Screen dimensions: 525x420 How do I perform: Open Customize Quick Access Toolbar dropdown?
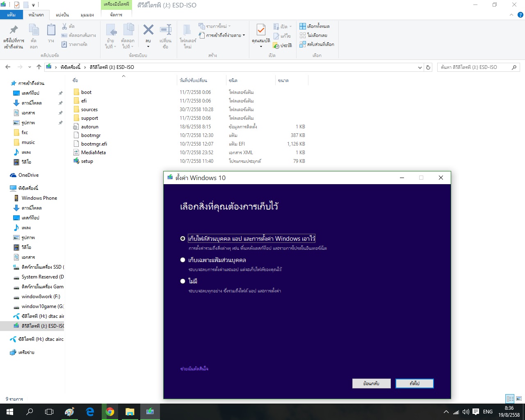(x=33, y=5)
